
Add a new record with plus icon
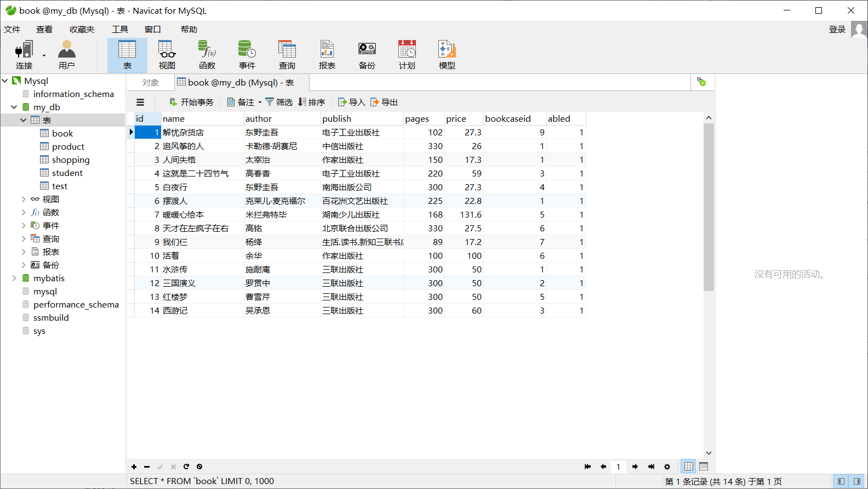click(x=134, y=467)
